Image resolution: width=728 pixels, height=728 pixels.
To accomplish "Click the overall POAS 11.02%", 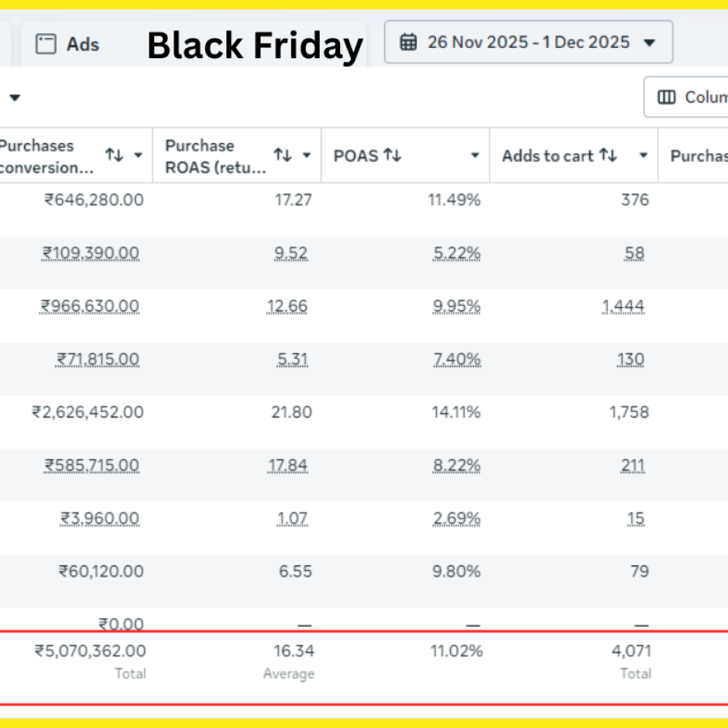I will pos(457,651).
